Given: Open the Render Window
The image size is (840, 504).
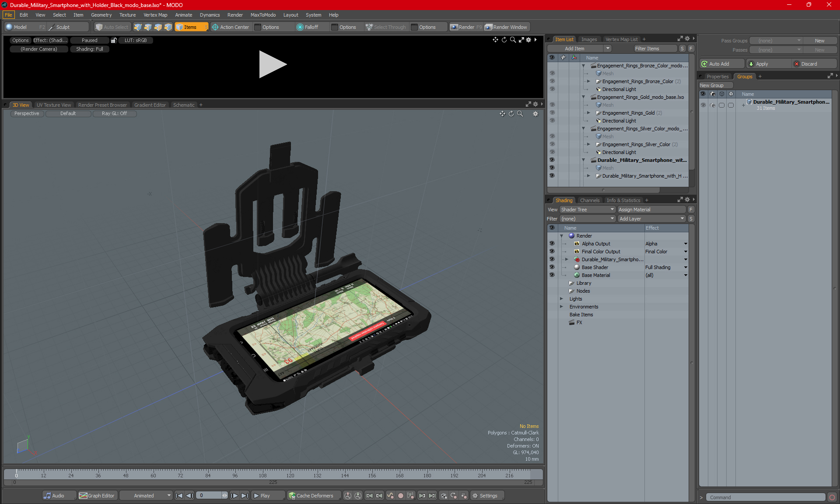Looking at the screenshot, I should [x=507, y=27].
